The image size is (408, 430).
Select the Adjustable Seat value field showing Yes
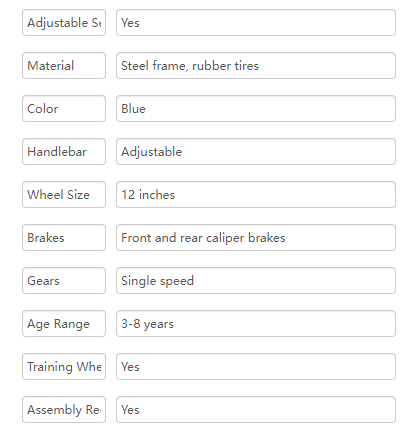(x=256, y=23)
